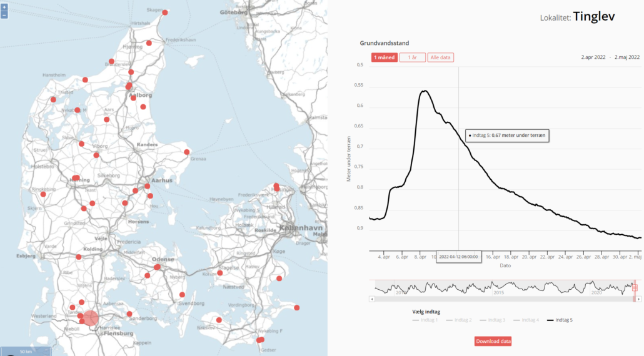
Task: Show Alle data range
Action: pyautogui.click(x=441, y=57)
